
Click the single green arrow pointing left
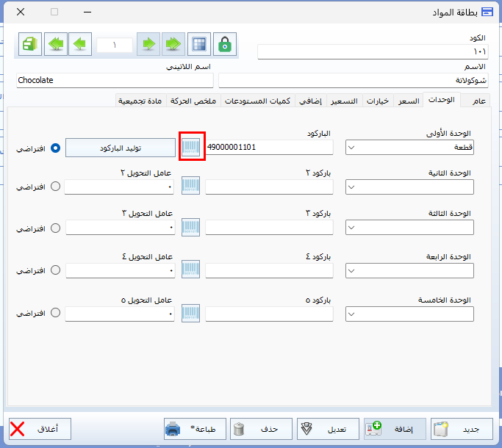[x=81, y=44]
